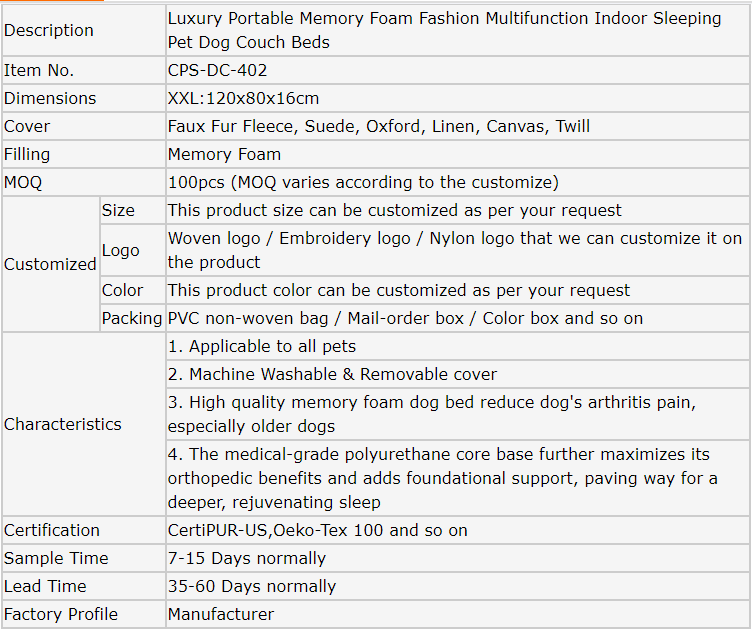The width and height of the screenshot is (752, 632).
Task: Click item number CPS-DC-402
Action: pyautogui.click(x=217, y=70)
